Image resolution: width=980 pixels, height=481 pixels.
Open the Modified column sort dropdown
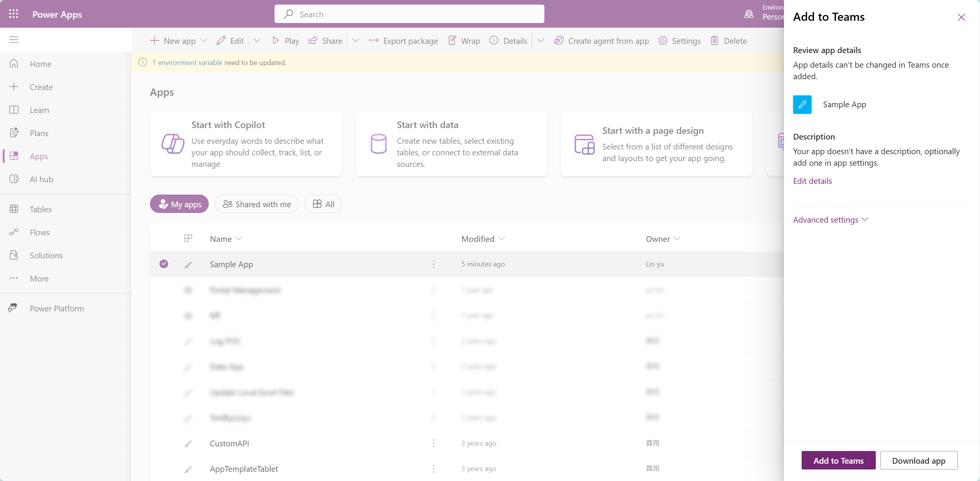pos(502,239)
